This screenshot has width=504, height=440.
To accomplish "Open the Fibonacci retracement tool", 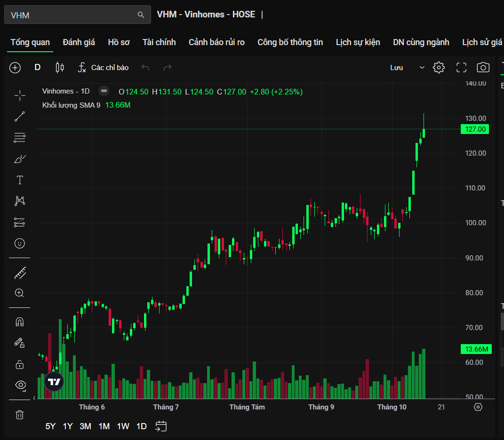I will point(20,138).
